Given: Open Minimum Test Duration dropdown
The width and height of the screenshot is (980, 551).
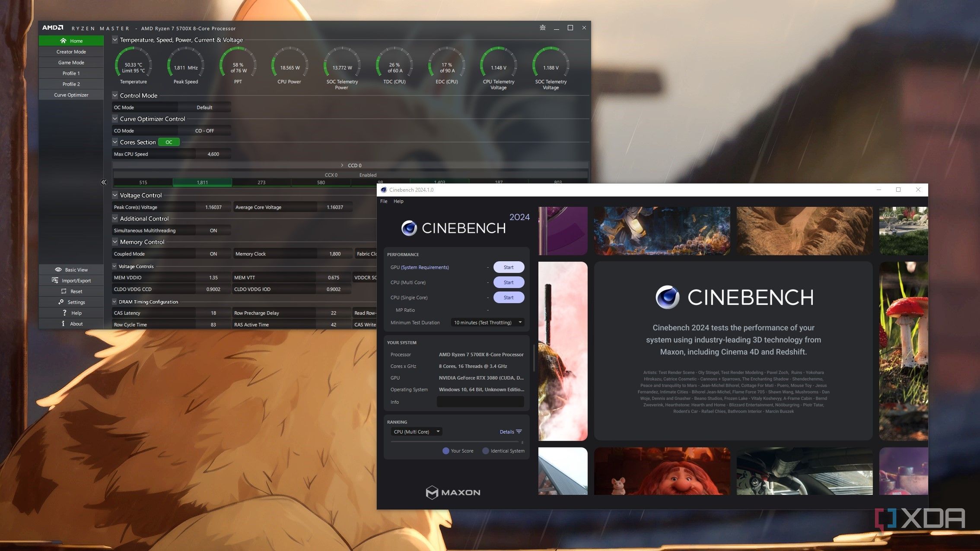Looking at the screenshot, I should (487, 323).
